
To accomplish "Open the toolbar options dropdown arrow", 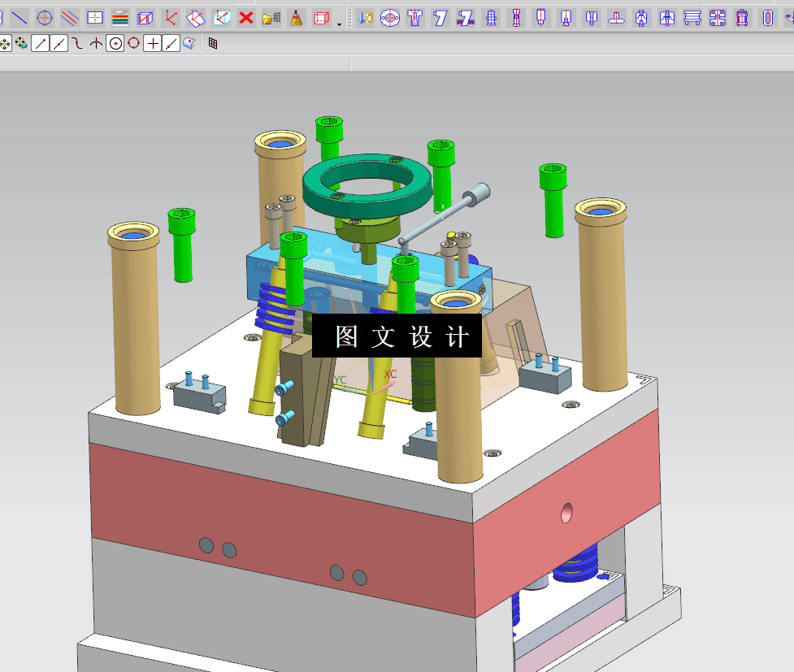I will (x=339, y=24).
